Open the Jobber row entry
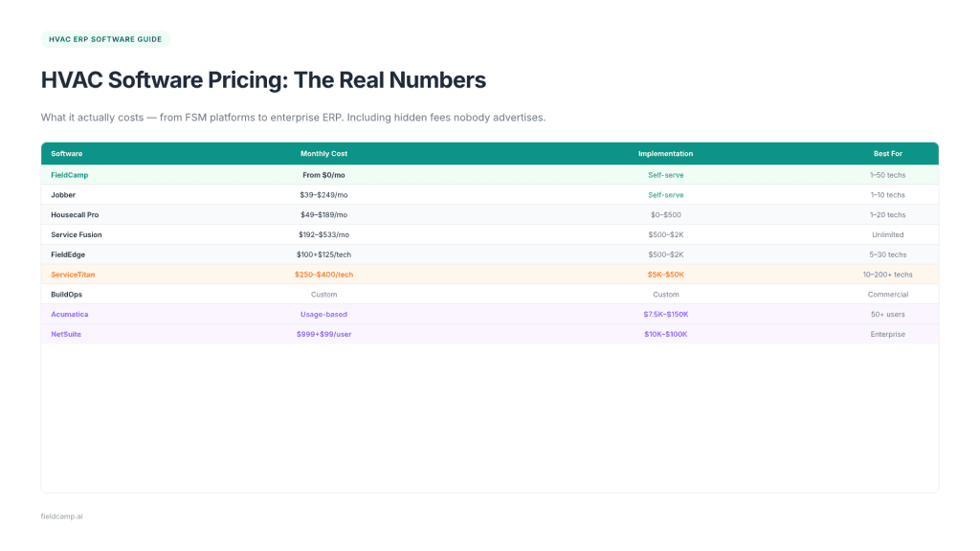 coord(63,195)
